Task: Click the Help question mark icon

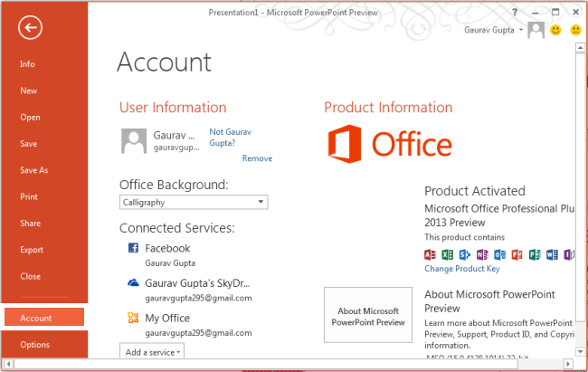Action: [x=515, y=12]
